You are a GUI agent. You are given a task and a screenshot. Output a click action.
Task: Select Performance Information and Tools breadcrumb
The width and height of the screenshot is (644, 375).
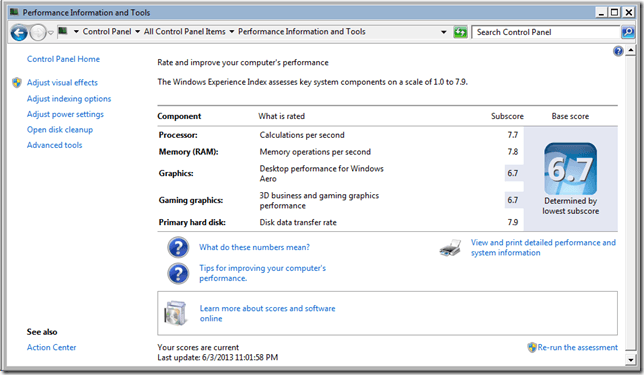[x=301, y=32]
